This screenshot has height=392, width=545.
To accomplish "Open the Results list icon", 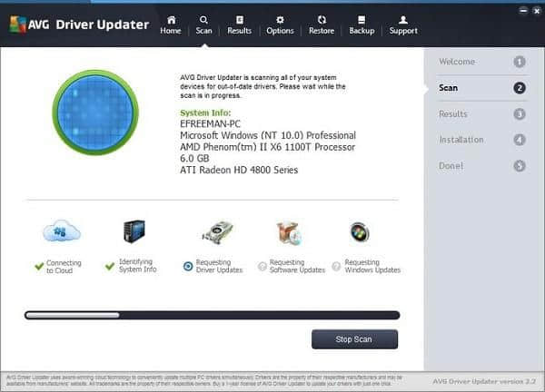I will [240, 20].
